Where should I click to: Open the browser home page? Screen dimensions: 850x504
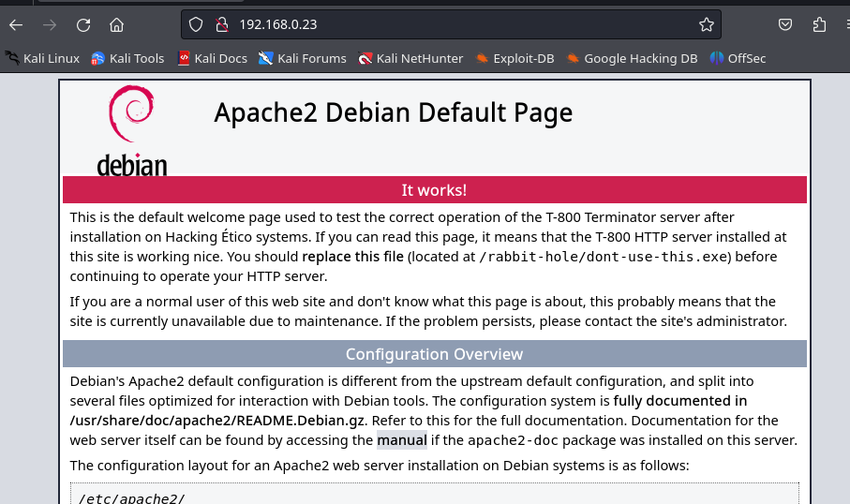(116, 25)
